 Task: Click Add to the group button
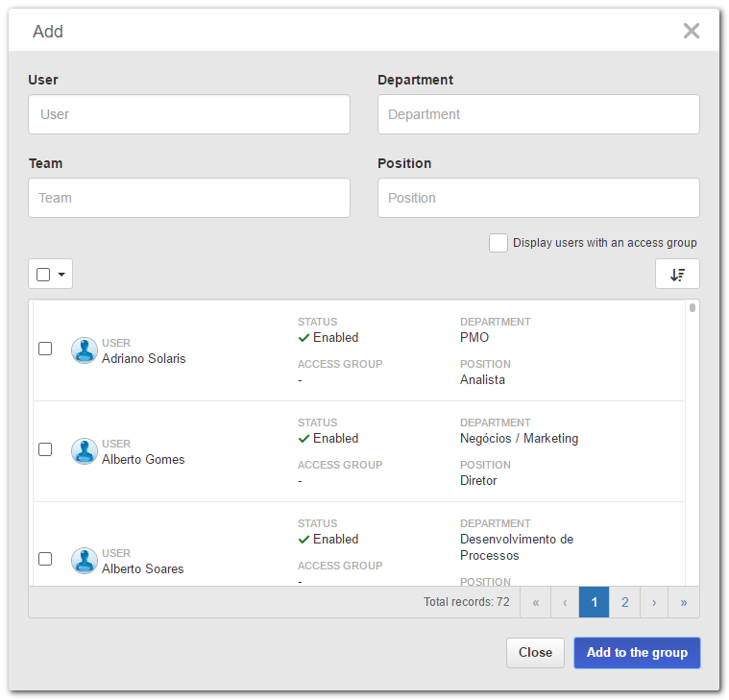637,653
